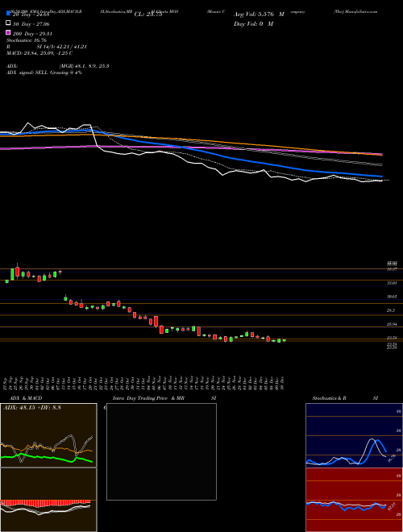
Task: Click the 25.94 price axis label
Action: [392, 324]
